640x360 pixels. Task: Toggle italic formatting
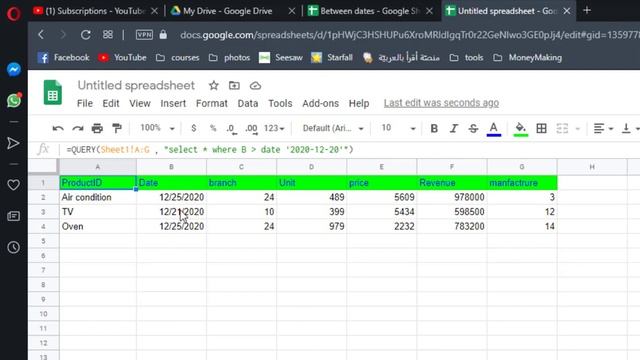tap(453, 129)
